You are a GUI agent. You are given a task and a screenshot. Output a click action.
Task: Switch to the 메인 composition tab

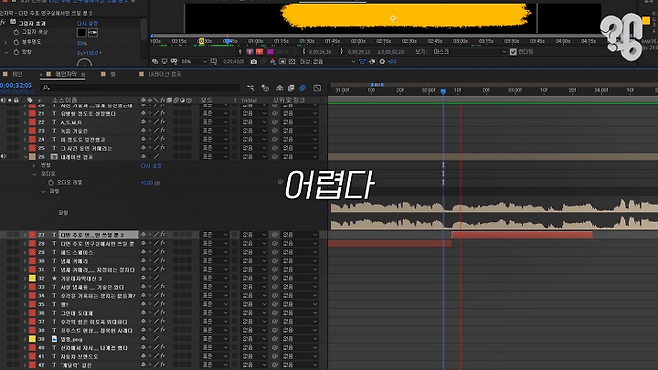pos(17,74)
